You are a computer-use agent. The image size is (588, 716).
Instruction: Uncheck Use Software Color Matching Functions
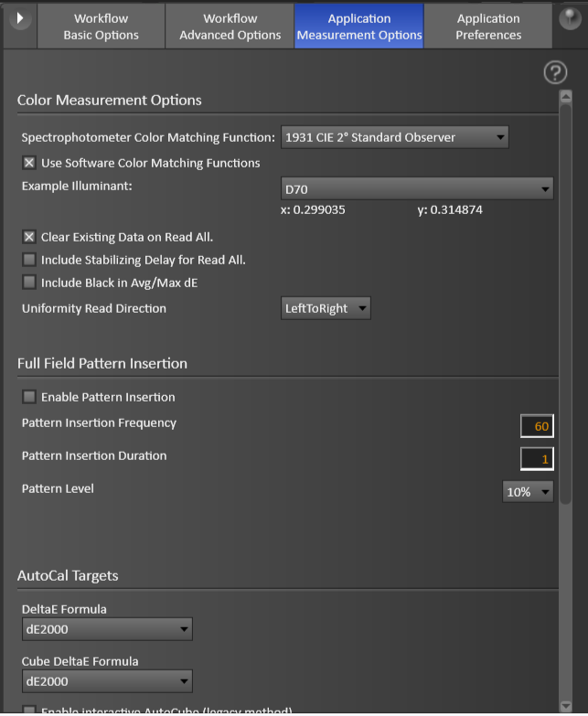[29, 163]
